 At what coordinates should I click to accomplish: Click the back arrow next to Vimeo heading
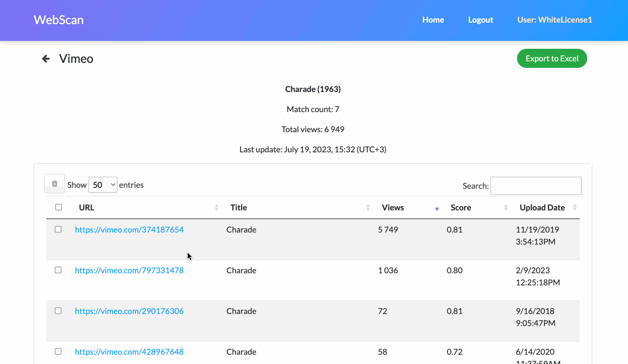pos(45,58)
